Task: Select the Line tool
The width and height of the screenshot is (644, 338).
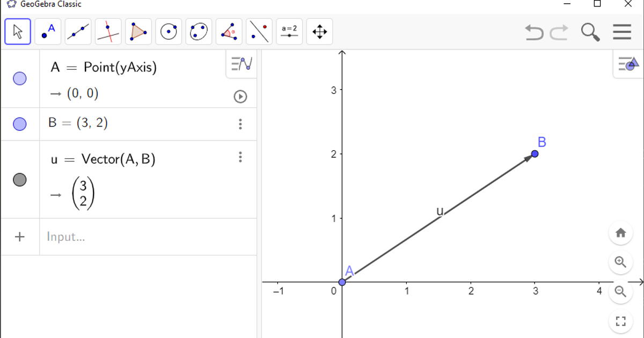Action: click(x=77, y=32)
